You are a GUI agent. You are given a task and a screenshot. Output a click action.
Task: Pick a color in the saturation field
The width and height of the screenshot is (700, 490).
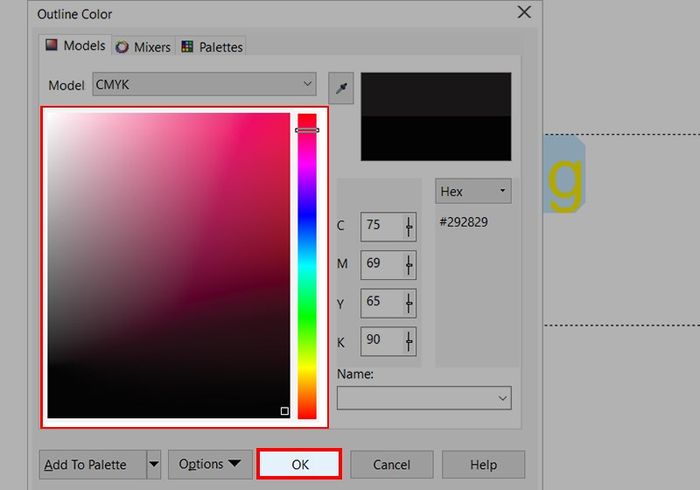coord(169,266)
